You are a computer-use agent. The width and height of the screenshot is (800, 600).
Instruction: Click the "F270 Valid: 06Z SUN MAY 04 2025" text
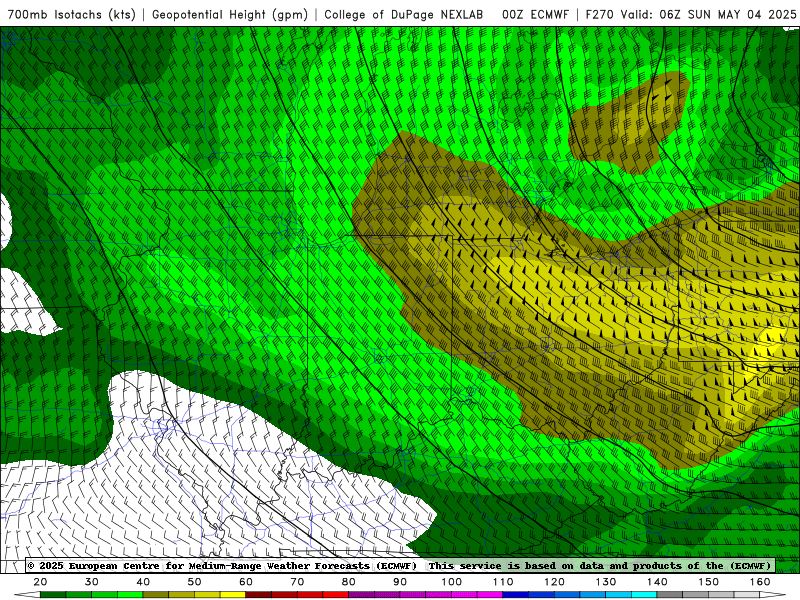691,14
